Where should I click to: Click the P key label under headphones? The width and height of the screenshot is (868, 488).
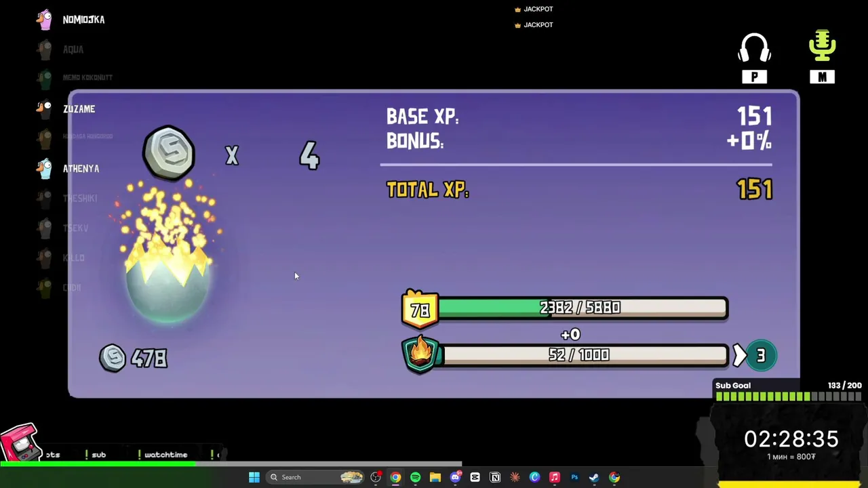coord(754,77)
